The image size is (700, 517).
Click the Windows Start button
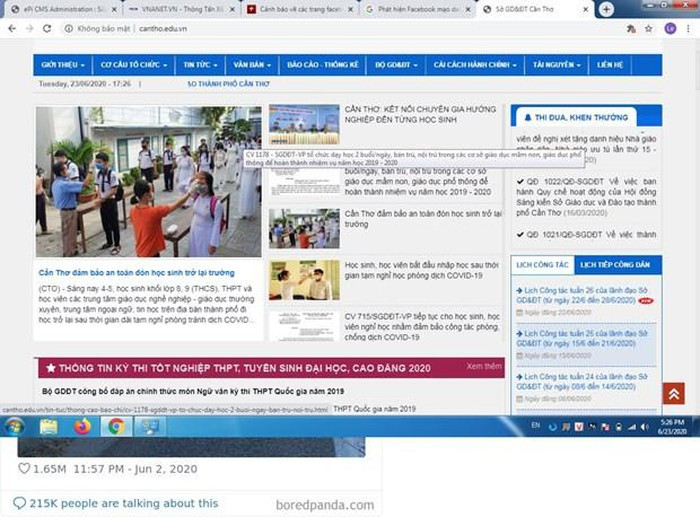[14, 426]
